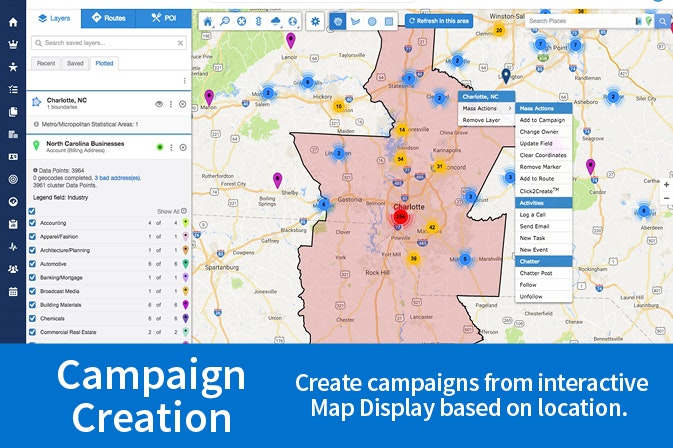The width and height of the screenshot is (673, 448).
Task: Toggle the Apparel/Fashion checkbox
Action: point(32,236)
